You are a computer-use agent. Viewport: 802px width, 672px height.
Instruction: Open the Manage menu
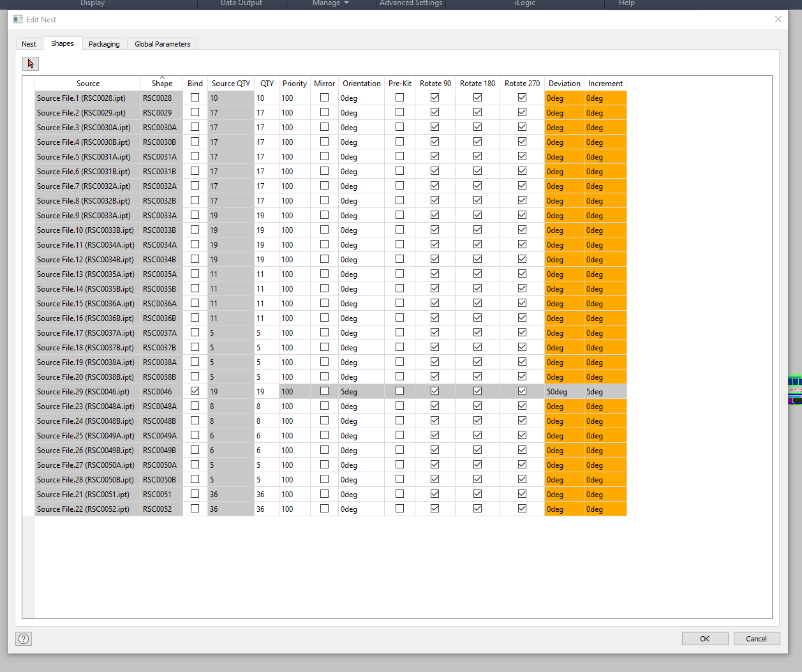pyautogui.click(x=327, y=4)
